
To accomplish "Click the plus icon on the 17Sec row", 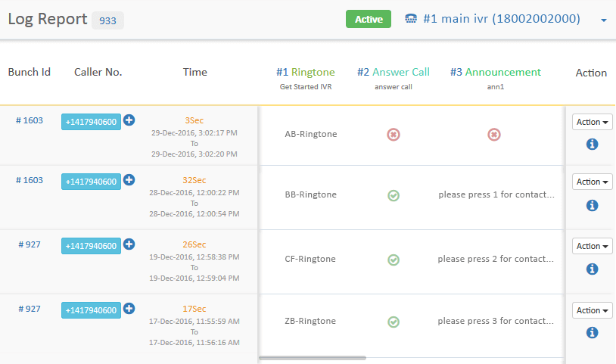I will pos(129,309).
